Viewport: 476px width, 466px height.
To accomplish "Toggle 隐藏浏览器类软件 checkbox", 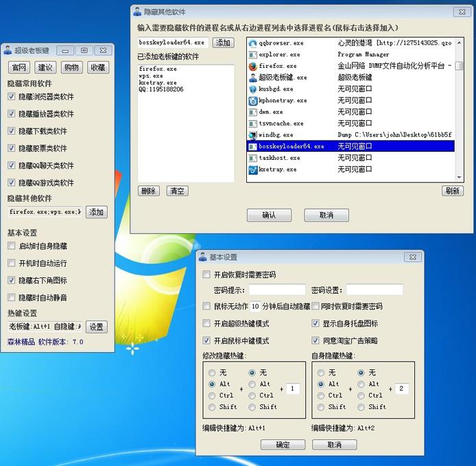I will tap(11, 97).
